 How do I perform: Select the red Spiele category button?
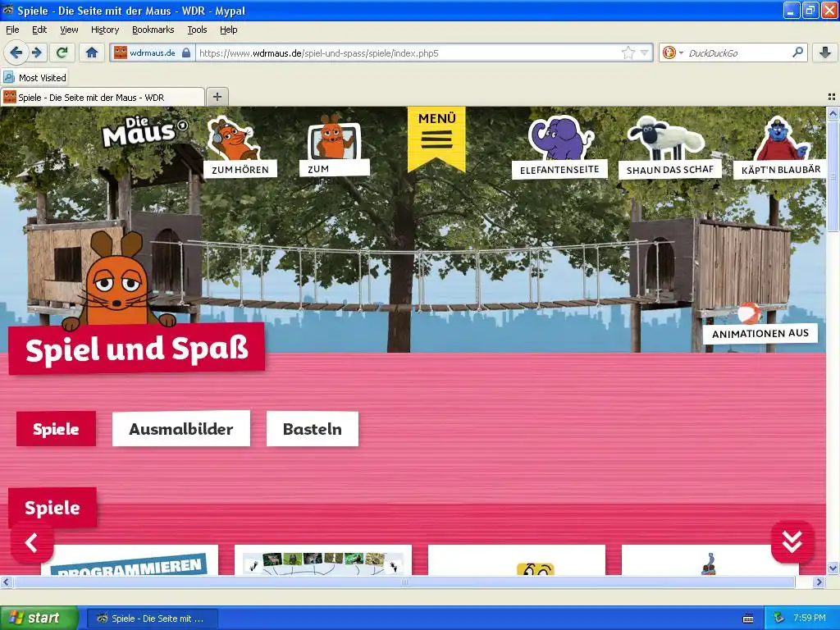[x=57, y=428]
